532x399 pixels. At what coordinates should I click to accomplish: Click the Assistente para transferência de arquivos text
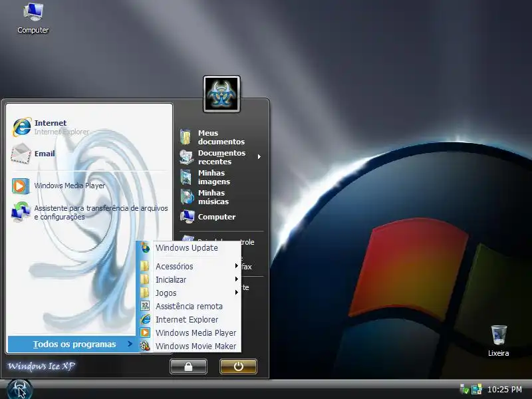pos(101,212)
